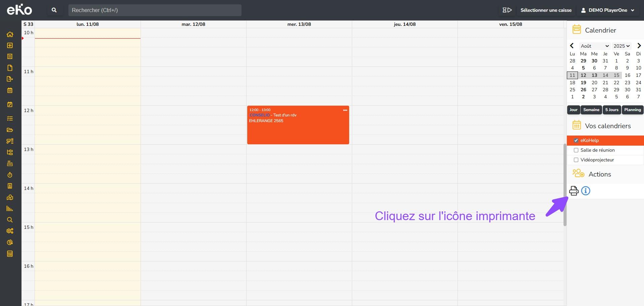644x306 pixels.
Task: Click Sélectionner une caisse button
Action: 546,10
